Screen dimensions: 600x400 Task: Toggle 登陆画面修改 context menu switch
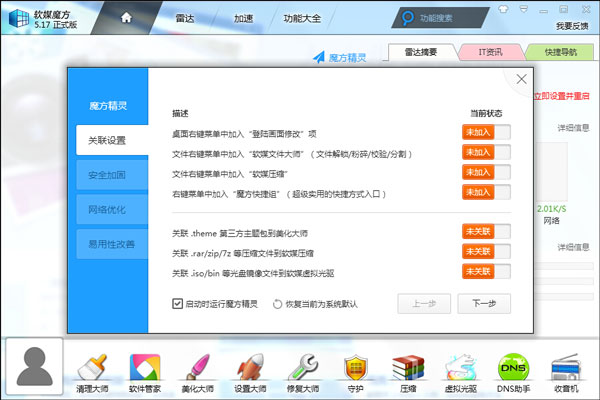pos(486,133)
